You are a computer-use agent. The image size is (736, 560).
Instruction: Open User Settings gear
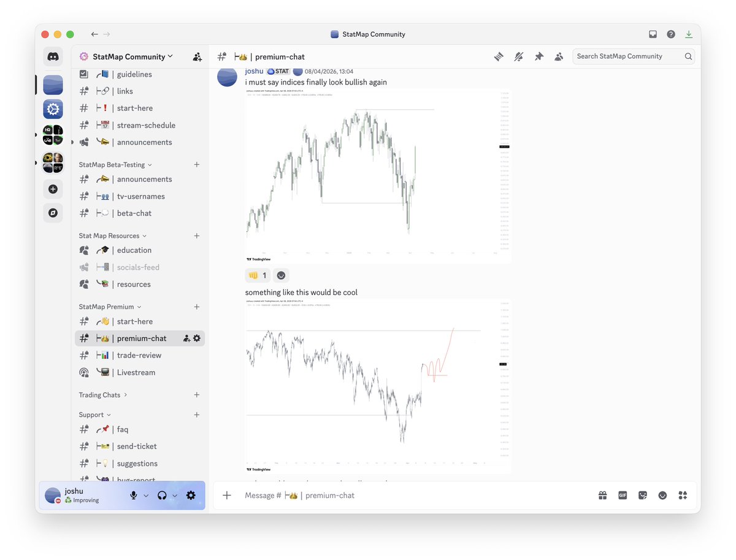(x=191, y=496)
